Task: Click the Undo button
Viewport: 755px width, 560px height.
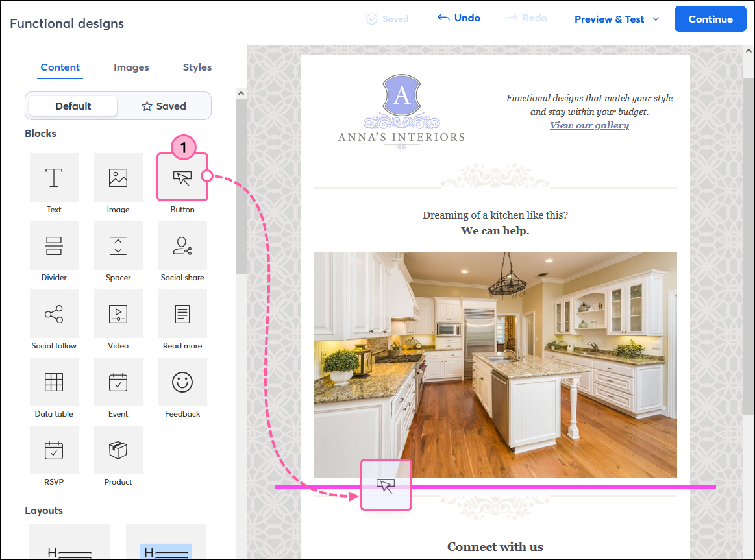Action: (459, 18)
